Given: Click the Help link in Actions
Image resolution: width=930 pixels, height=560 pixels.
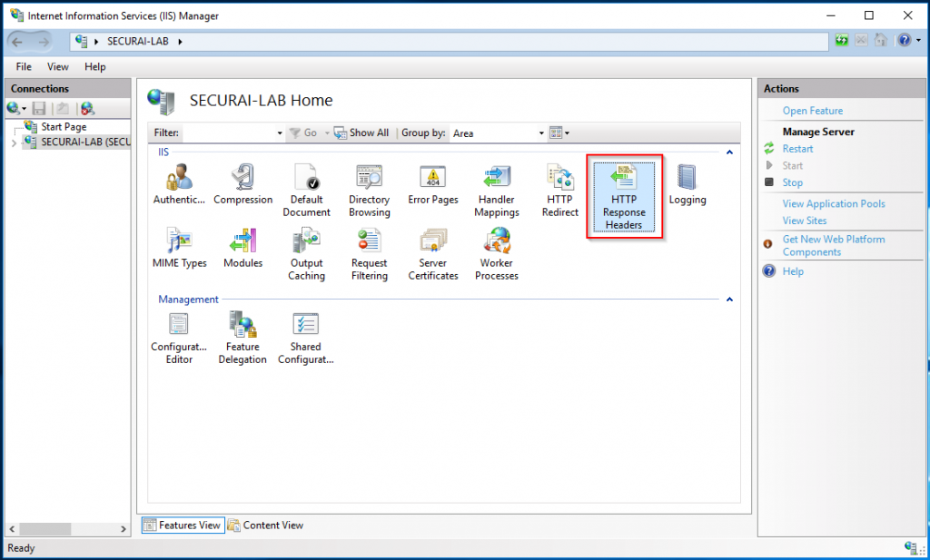Looking at the screenshot, I should click(793, 271).
